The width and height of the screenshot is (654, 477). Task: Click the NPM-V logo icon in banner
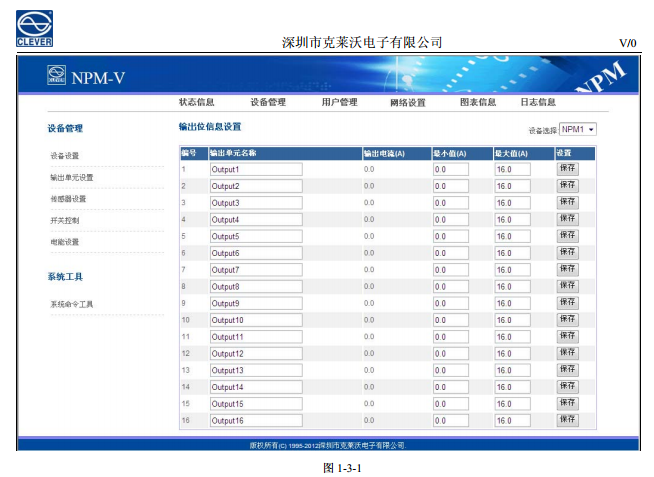[56, 75]
